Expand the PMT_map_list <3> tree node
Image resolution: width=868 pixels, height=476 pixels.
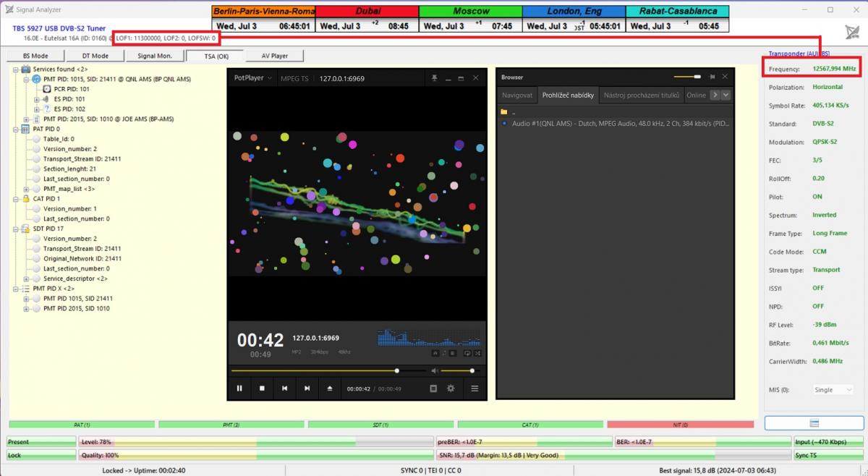[27, 189]
